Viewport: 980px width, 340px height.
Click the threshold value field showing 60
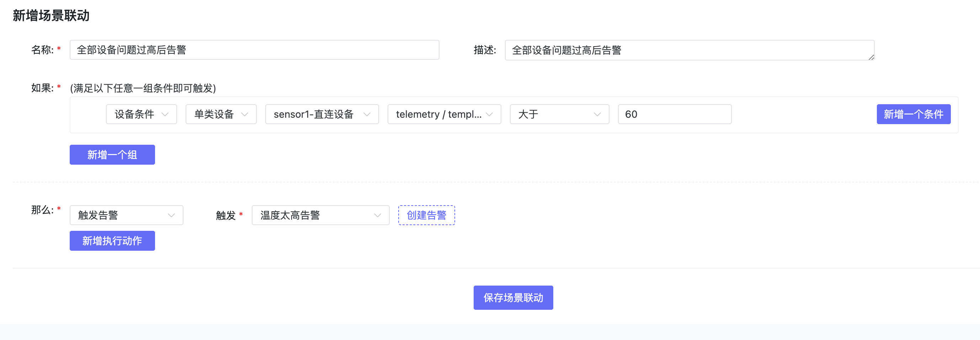click(674, 115)
